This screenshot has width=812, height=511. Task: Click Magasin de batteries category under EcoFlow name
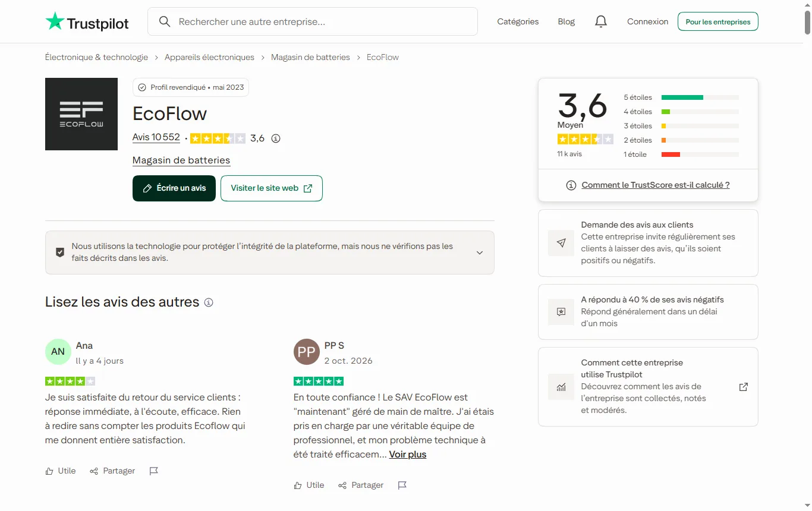[x=181, y=160]
